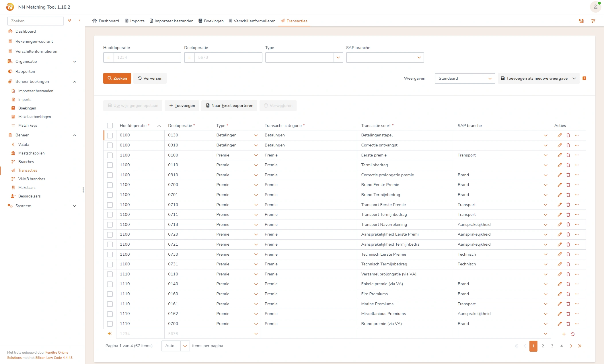The width and height of the screenshot is (604, 364).
Task: Go to the next page arrow
Action: pos(571,346)
